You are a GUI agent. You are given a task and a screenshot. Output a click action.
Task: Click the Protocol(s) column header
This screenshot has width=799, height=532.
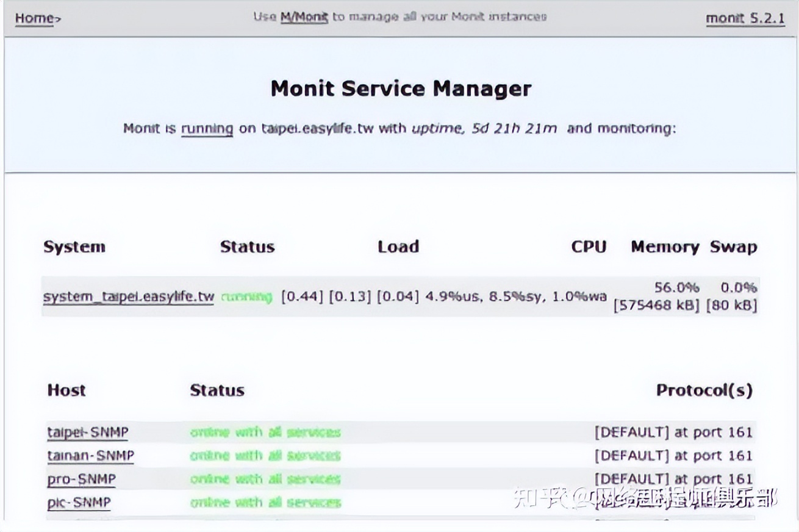[704, 390]
